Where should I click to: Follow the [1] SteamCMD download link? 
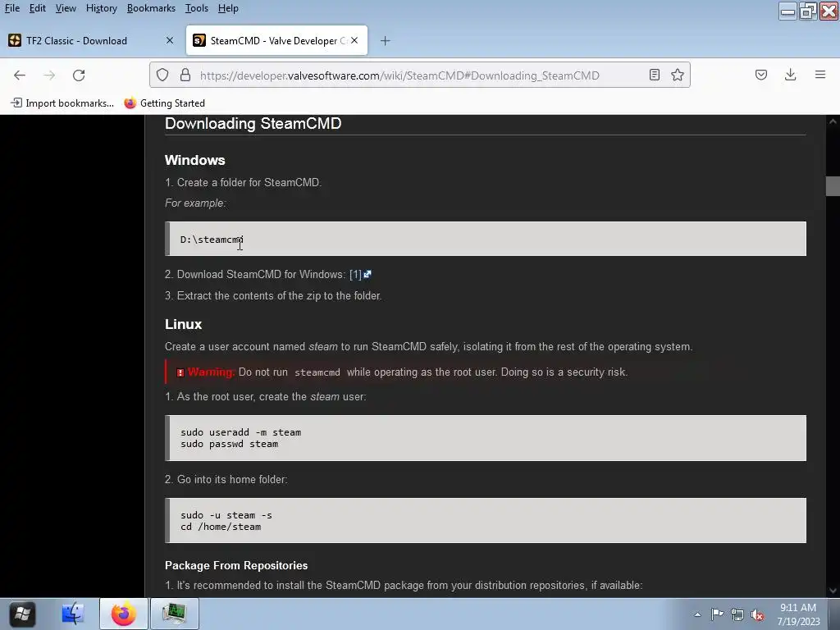click(360, 274)
